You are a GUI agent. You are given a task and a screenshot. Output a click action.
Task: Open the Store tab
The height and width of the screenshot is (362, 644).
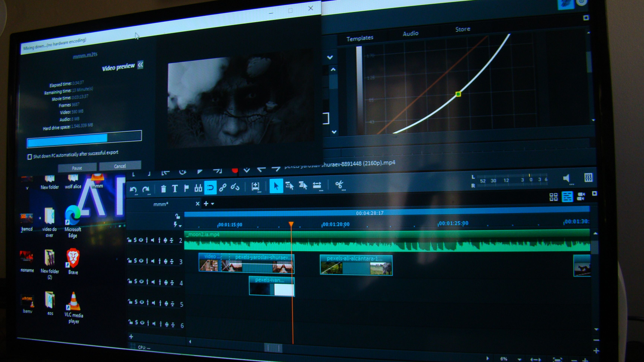(x=463, y=29)
